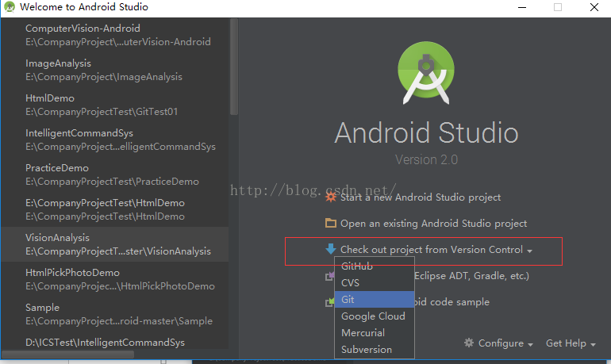This screenshot has height=364, width=611.
Task: Click Check out project from Version Control
Action: tap(432, 250)
